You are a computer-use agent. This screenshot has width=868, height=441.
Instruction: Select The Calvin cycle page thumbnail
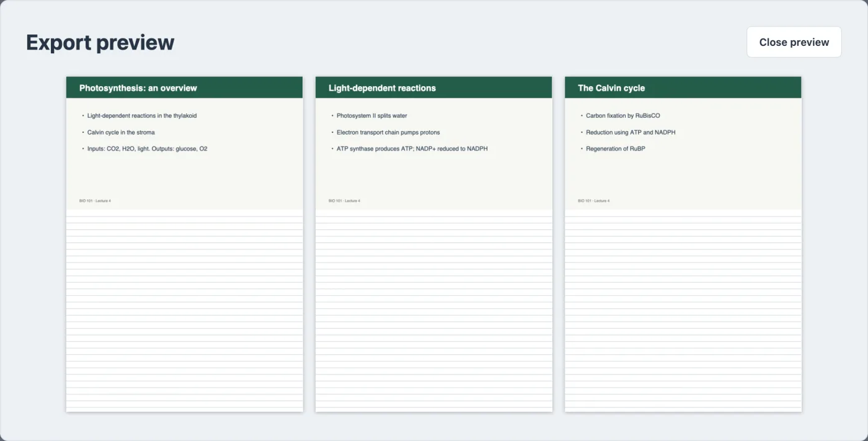pos(683,244)
